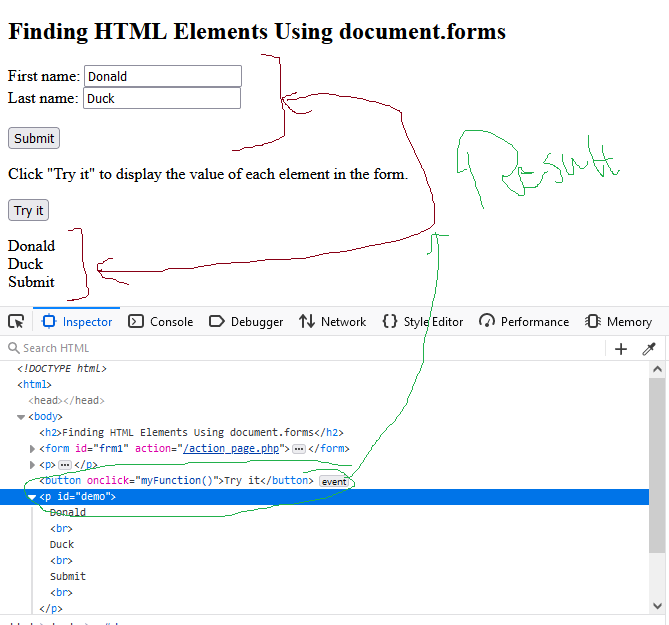Viewport: 669px width, 625px height.
Task: Click the Memory chip icon
Action: coord(593,321)
